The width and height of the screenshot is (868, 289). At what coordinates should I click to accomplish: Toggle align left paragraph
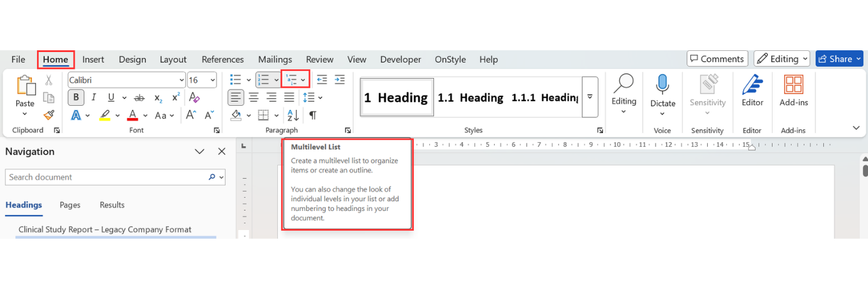point(236,97)
